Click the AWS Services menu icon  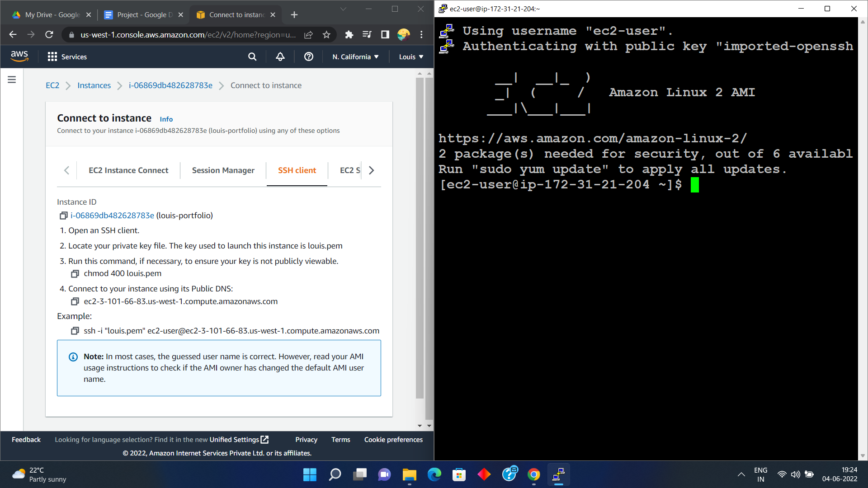pos(52,56)
